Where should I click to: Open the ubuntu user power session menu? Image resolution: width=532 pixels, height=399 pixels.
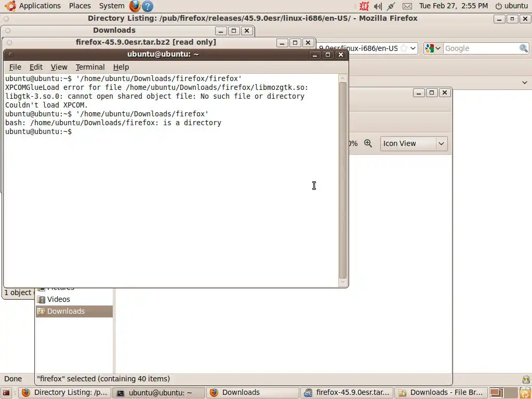click(x=511, y=6)
